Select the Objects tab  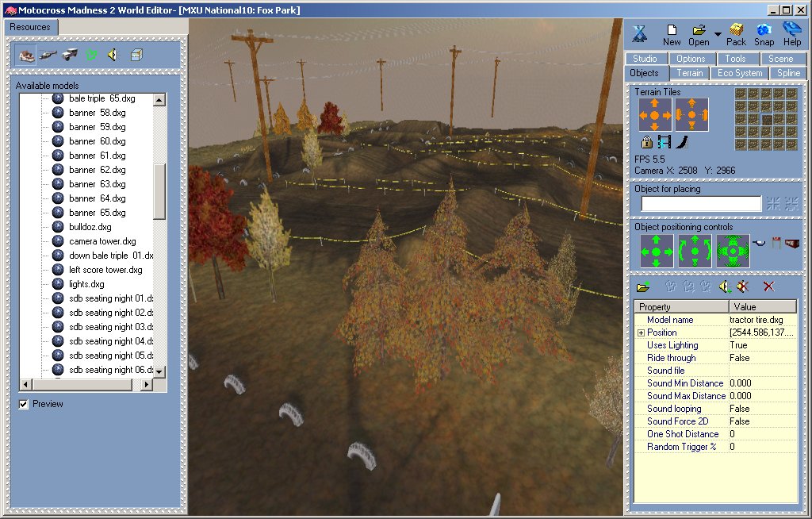(x=645, y=73)
